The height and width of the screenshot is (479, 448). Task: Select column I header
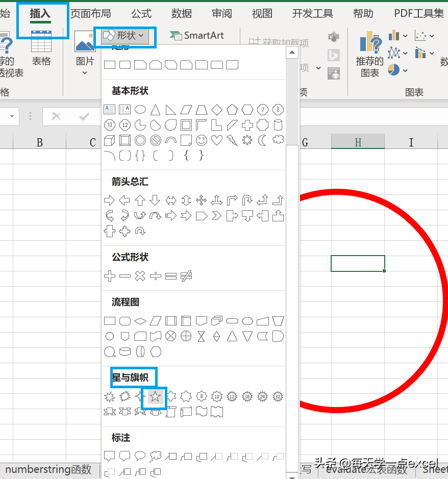pyautogui.click(x=411, y=142)
